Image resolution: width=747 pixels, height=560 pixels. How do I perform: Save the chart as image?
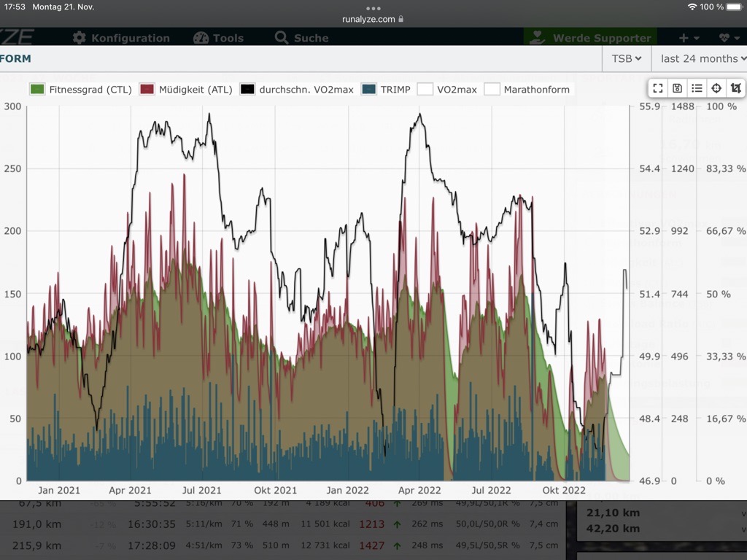pyautogui.click(x=678, y=88)
